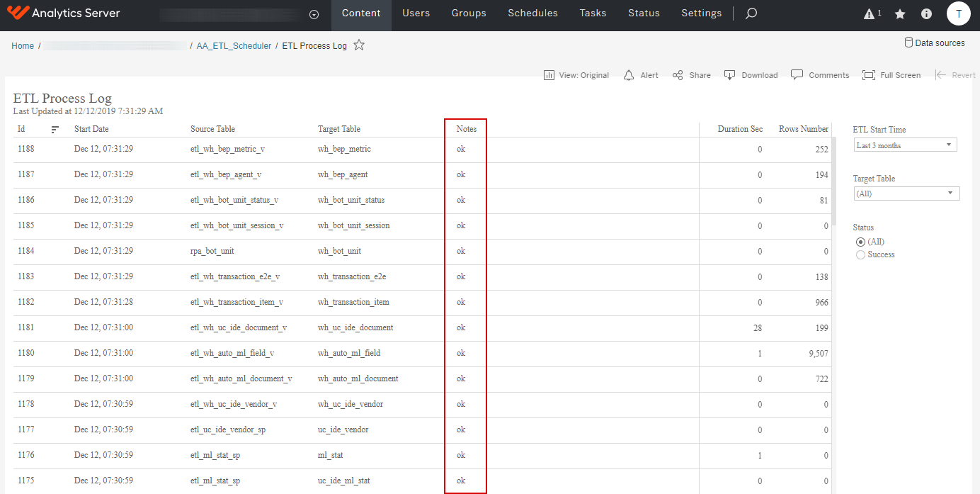Viewport: 980px width, 494px height.
Task: Select Id cell 1188
Action: (x=26, y=150)
